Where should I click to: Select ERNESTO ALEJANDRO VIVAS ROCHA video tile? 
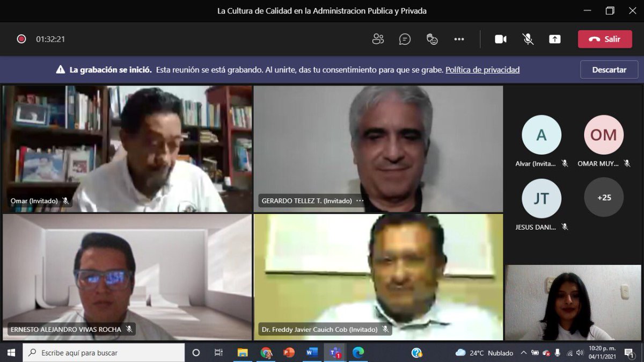(127, 277)
